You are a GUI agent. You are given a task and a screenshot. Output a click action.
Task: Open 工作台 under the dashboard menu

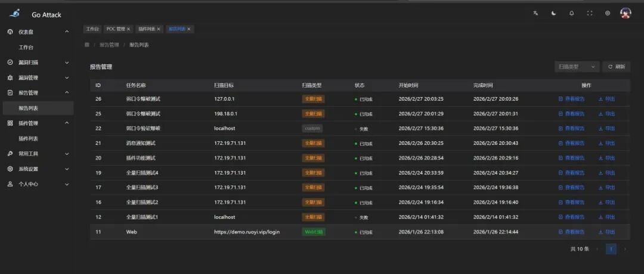(x=26, y=47)
